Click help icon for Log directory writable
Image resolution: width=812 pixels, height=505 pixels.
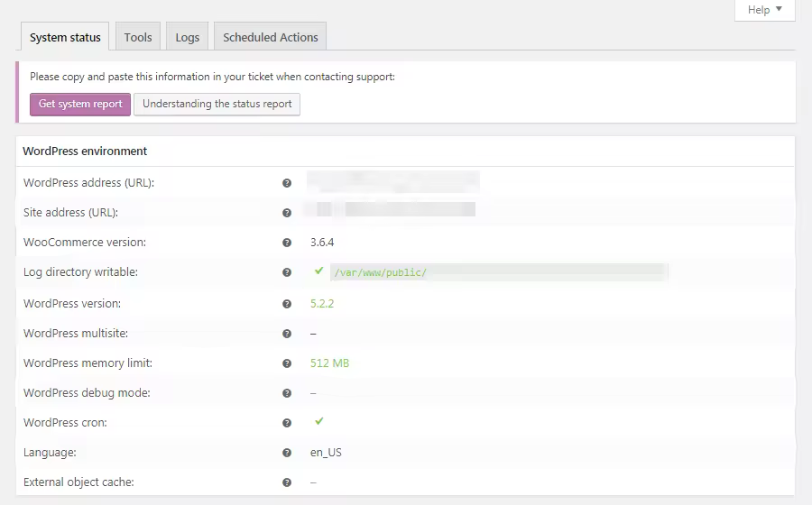287,272
